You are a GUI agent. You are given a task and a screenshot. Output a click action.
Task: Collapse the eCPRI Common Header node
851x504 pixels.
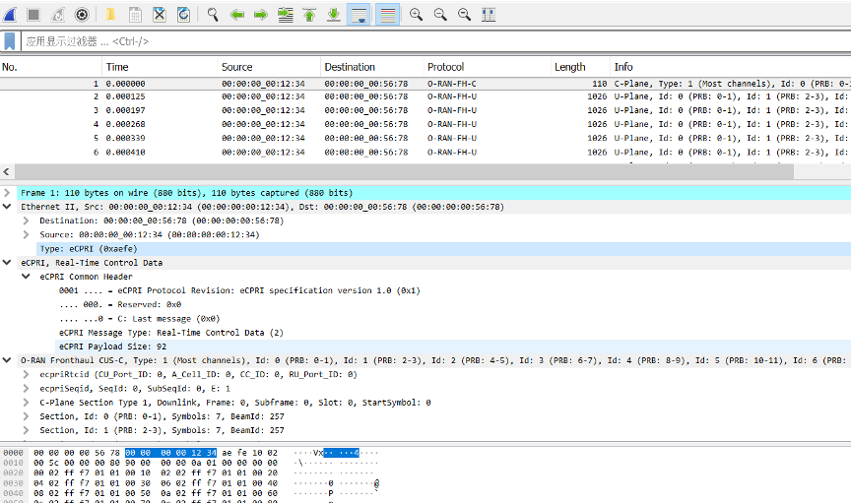(26, 277)
